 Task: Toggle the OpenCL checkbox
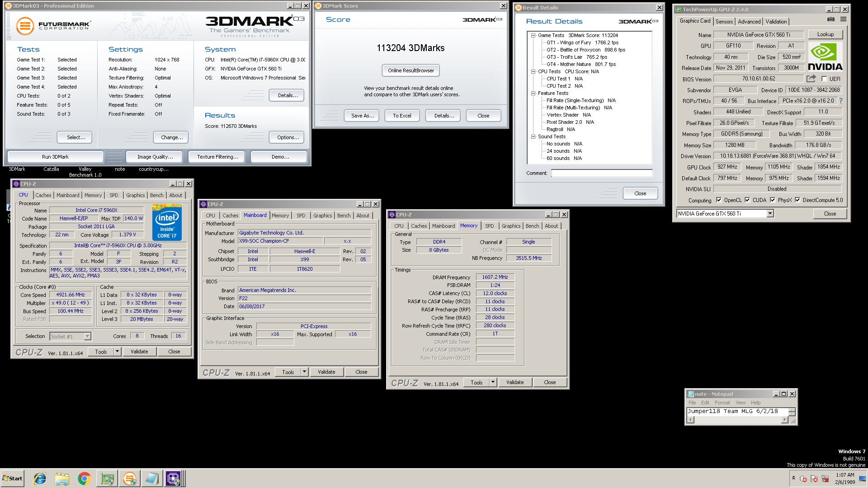(719, 200)
